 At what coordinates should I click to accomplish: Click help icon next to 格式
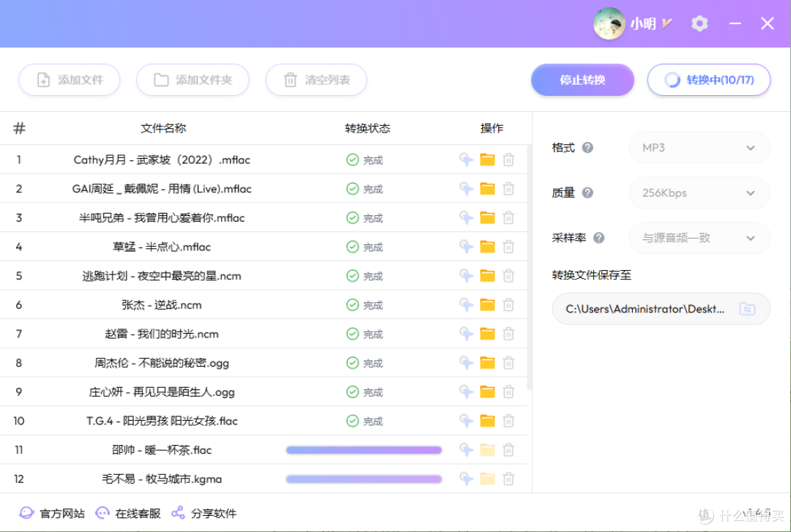coord(587,148)
